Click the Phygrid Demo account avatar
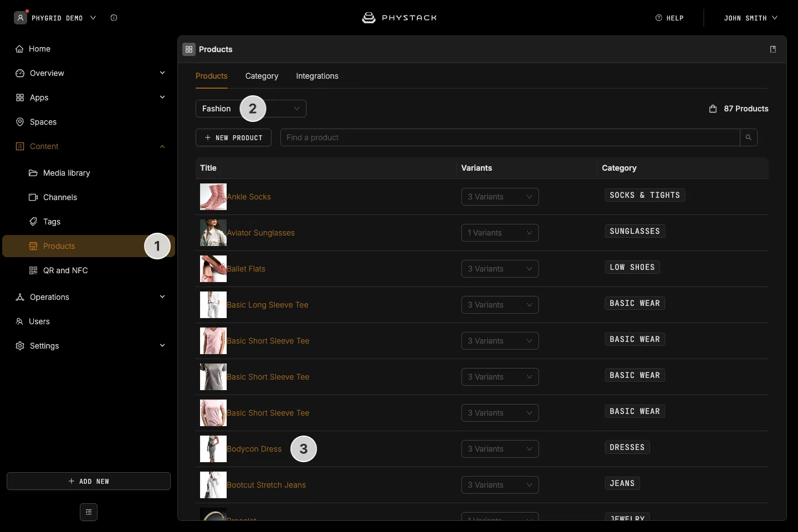Screen dimensions: 798x532 [x=21, y=18]
